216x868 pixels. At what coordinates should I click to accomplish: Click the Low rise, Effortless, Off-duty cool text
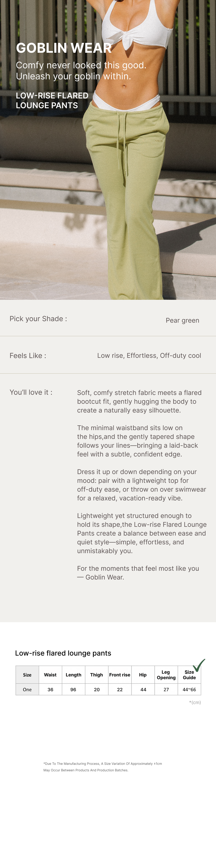149,356
